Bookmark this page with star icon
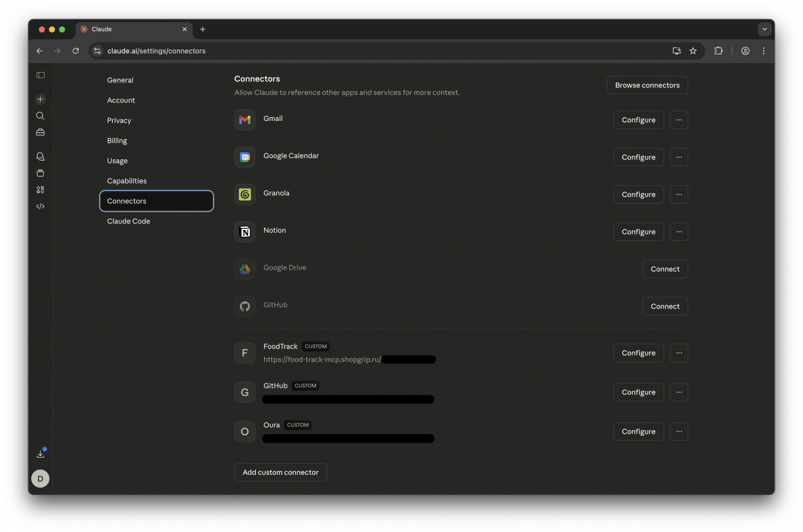 693,51
